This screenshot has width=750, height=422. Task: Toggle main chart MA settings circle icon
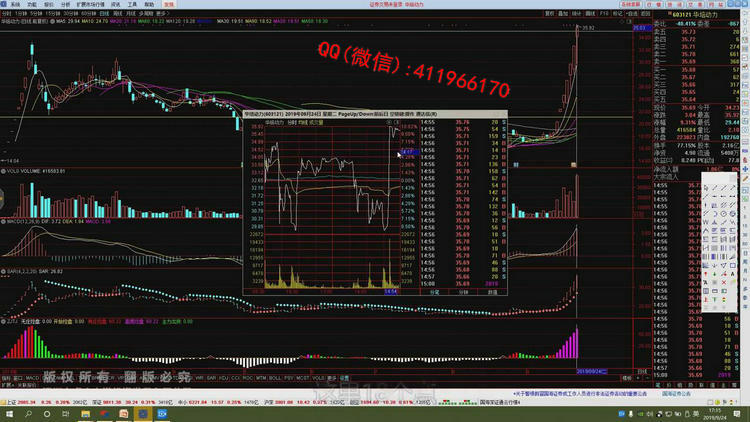(52, 21)
